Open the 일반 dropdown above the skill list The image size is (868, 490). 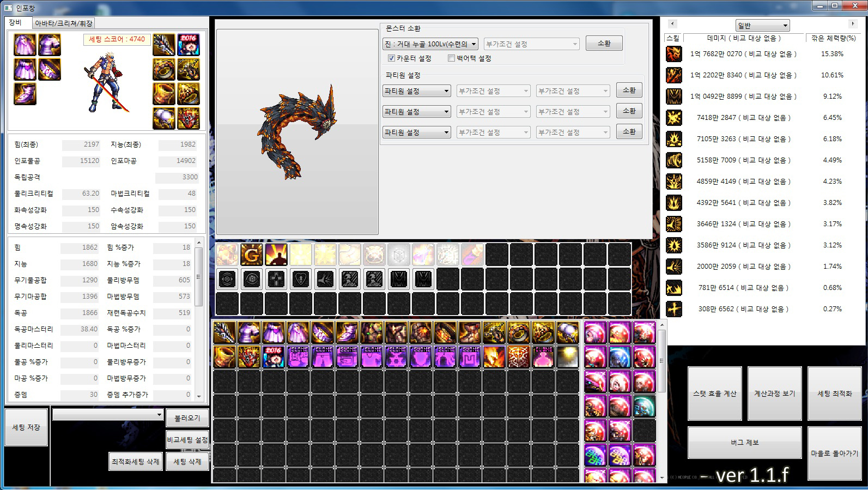762,26
